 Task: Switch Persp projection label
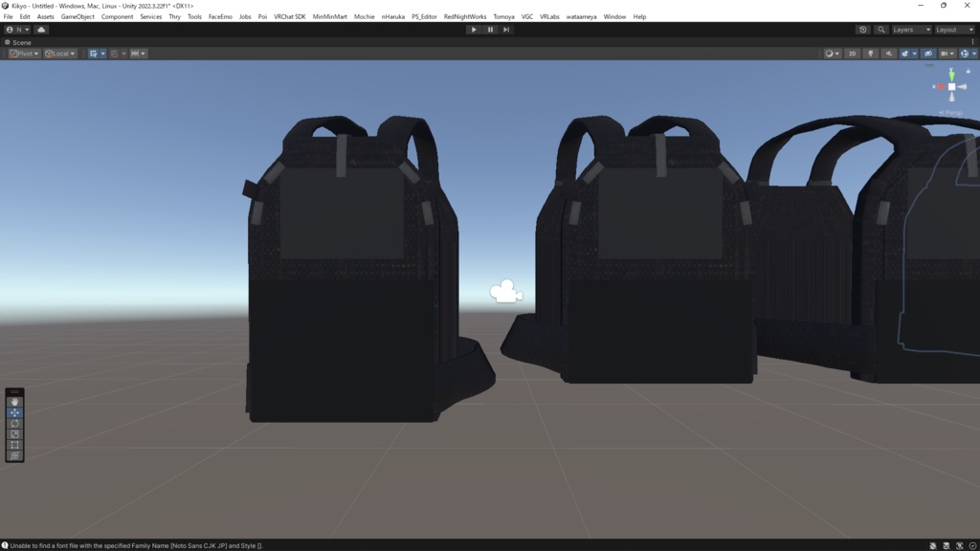[950, 113]
